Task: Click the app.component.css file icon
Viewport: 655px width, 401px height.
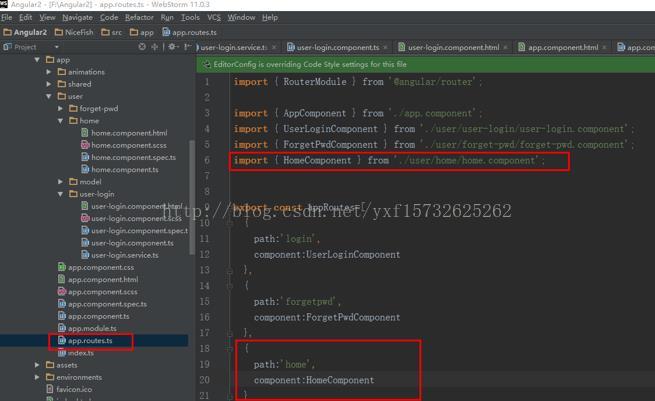Action: coord(62,267)
